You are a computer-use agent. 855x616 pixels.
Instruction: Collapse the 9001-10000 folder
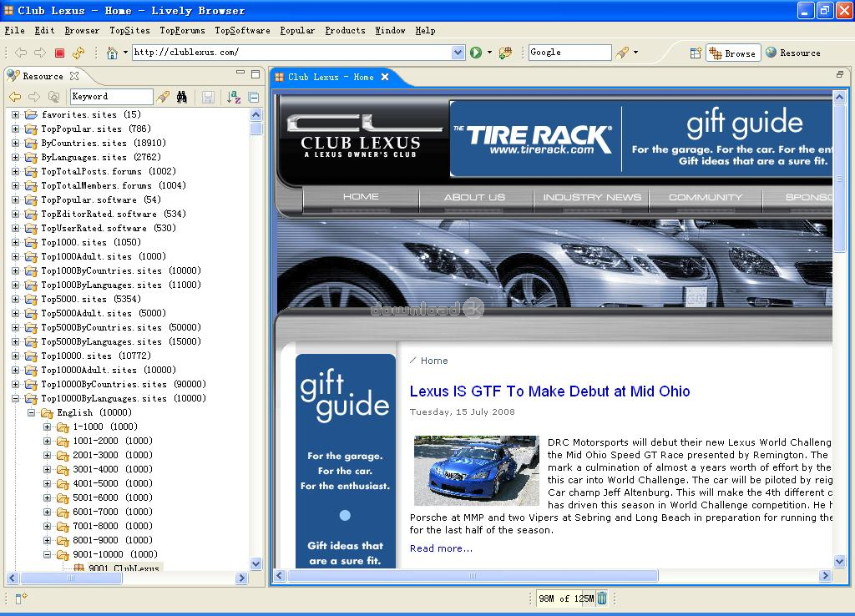pos(47,554)
